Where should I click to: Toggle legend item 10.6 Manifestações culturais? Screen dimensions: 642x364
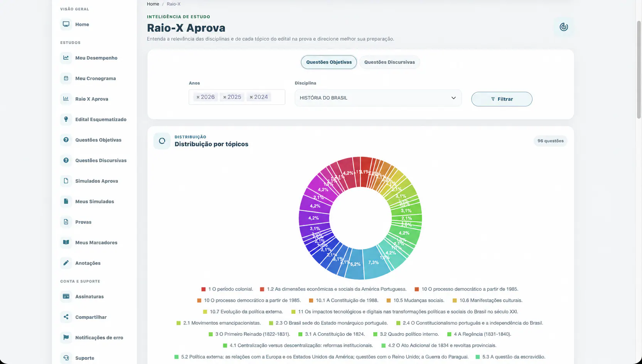click(x=487, y=300)
